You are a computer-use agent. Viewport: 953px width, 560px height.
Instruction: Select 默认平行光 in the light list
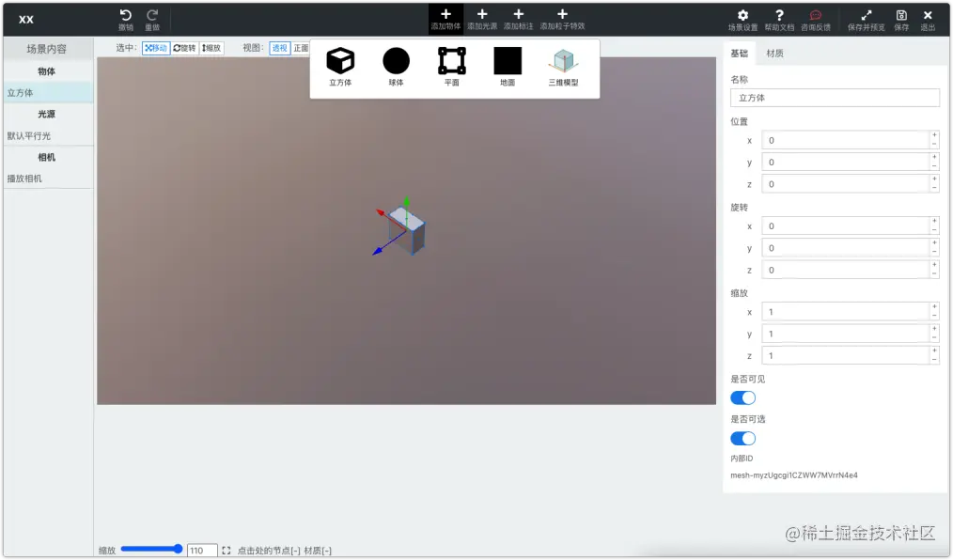[48, 136]
